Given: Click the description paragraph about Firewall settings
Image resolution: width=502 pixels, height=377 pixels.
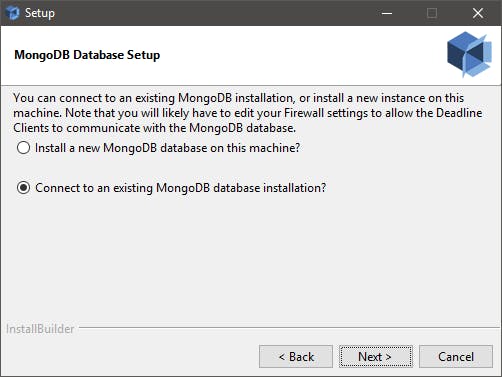Looking at the screenshot, I should (248, 113).
